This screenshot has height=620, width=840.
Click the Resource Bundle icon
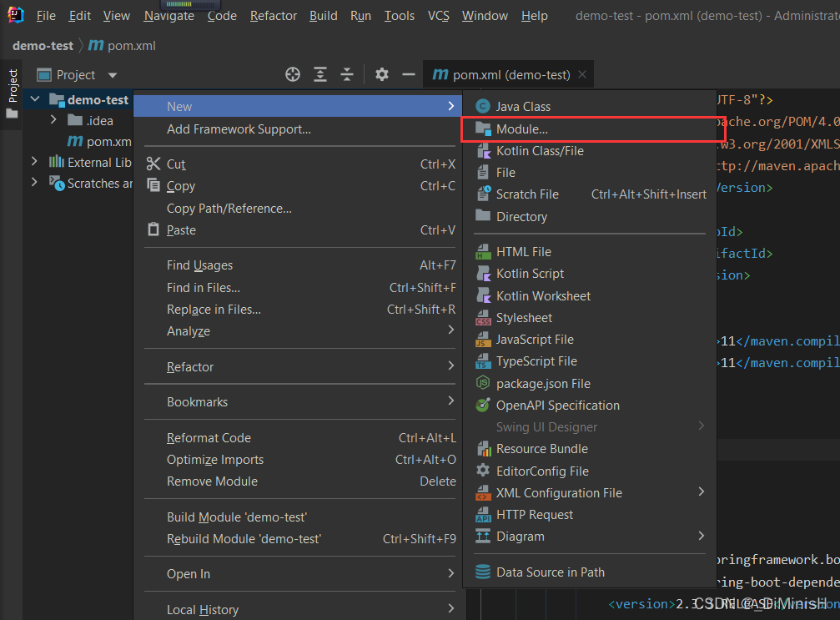click(483, 449)
